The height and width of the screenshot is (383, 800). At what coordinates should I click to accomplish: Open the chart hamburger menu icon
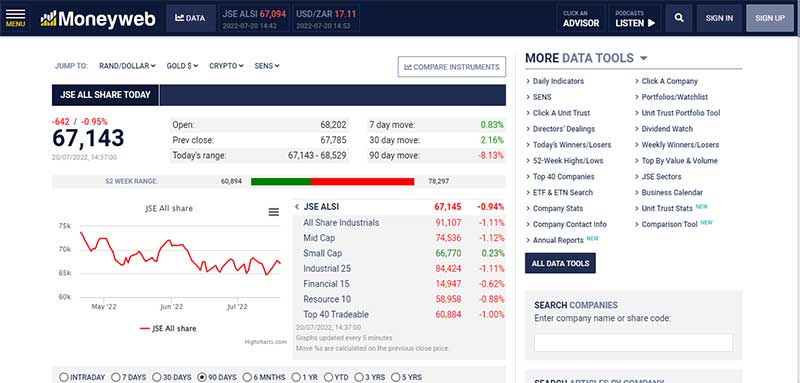tap(274, 212)
